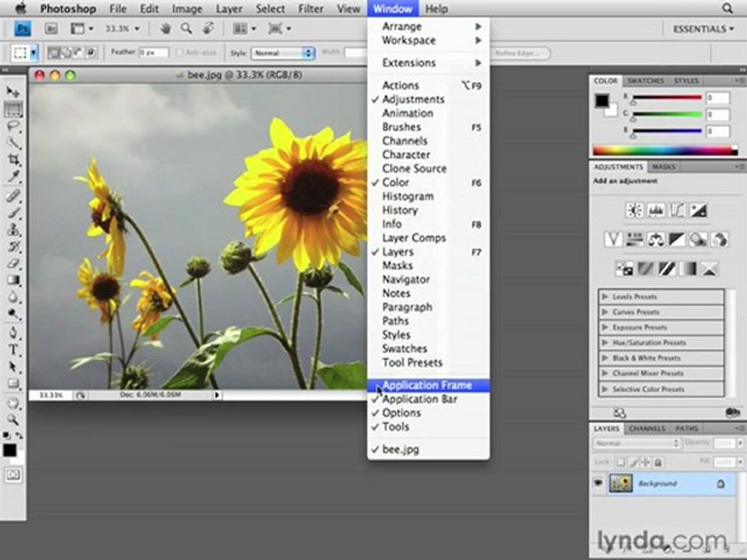Select the Rectangular Marquee tool in toolbox
The height and width of the screenshot is (560, 747).
click(13, 110)
